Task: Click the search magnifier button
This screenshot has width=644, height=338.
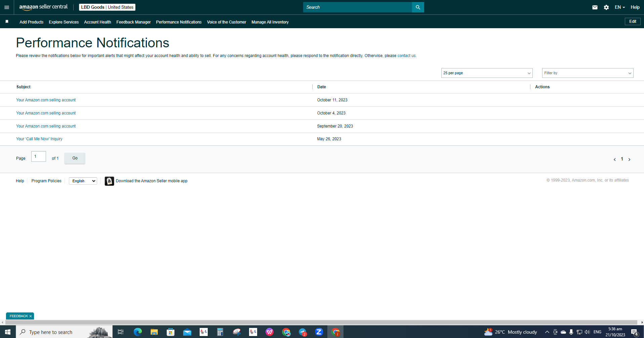Action: (x=418, y=7)
